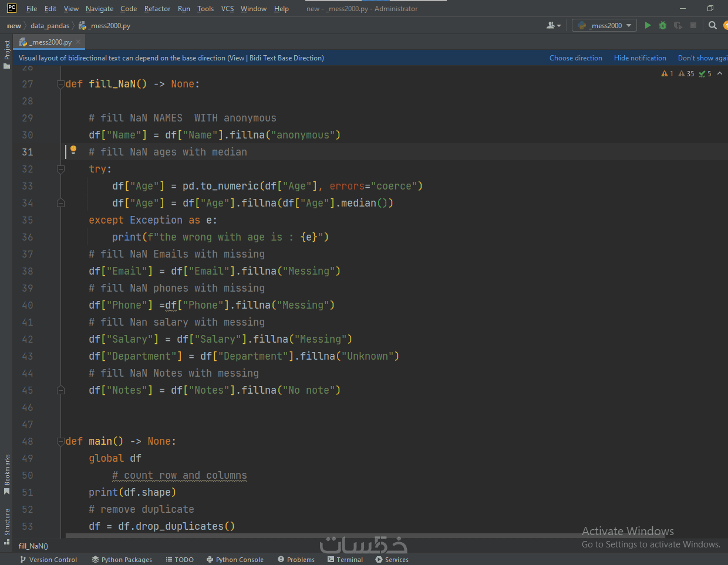Open Python Packages tool window

(x=122, y=560)
